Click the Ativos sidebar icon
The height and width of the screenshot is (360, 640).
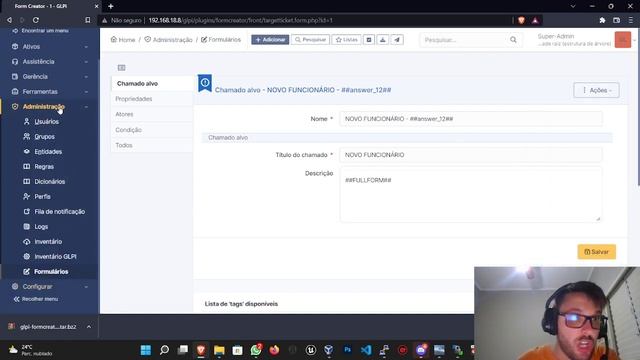(x=15, y=47)
